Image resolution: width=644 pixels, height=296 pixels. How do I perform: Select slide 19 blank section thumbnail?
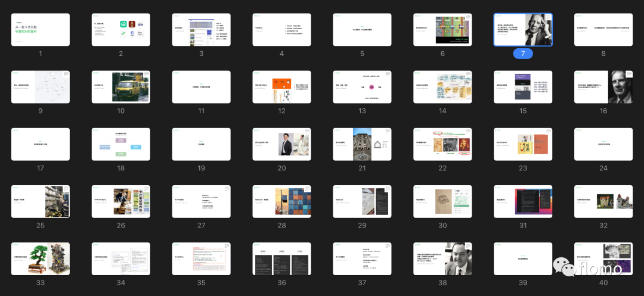(x=202, y=144)
